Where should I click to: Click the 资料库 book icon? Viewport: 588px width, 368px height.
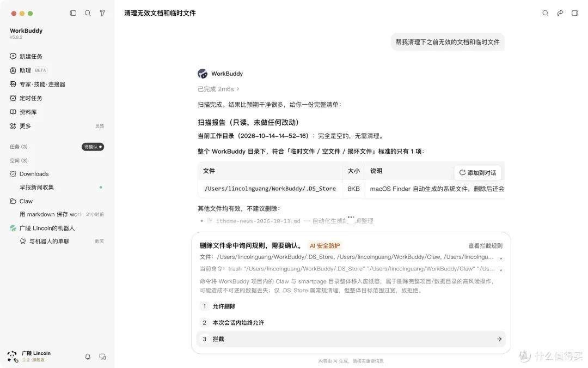[x=13, y=112]
